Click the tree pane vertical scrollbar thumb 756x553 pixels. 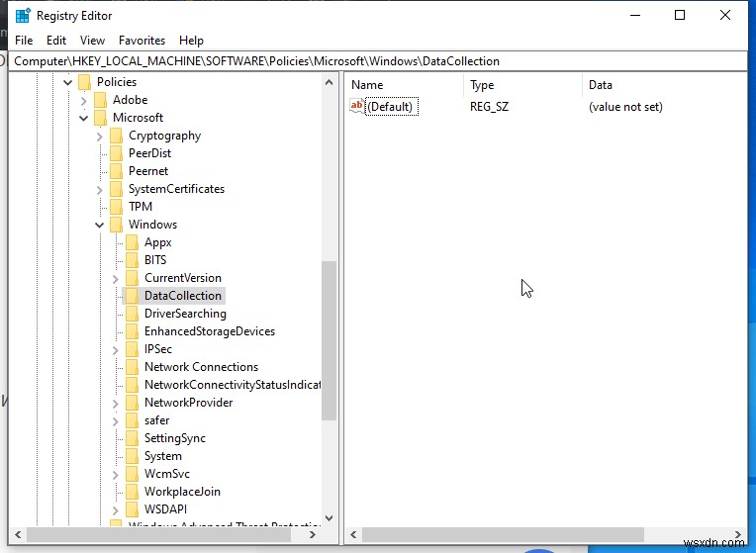pos(329,340)
